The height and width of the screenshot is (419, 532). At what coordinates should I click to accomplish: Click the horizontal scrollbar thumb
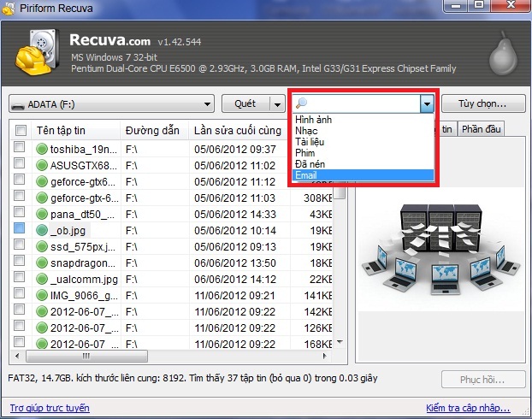tap(87, 356)
